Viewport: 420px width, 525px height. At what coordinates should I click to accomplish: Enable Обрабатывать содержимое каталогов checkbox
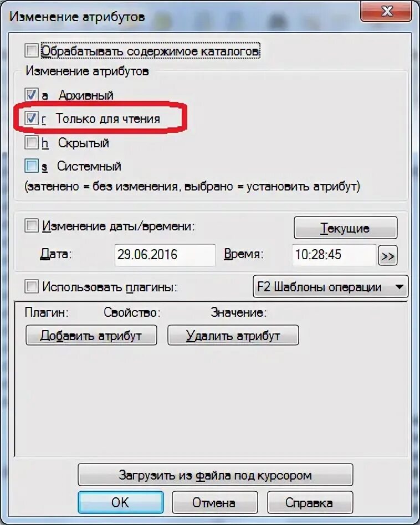(32, 52)
